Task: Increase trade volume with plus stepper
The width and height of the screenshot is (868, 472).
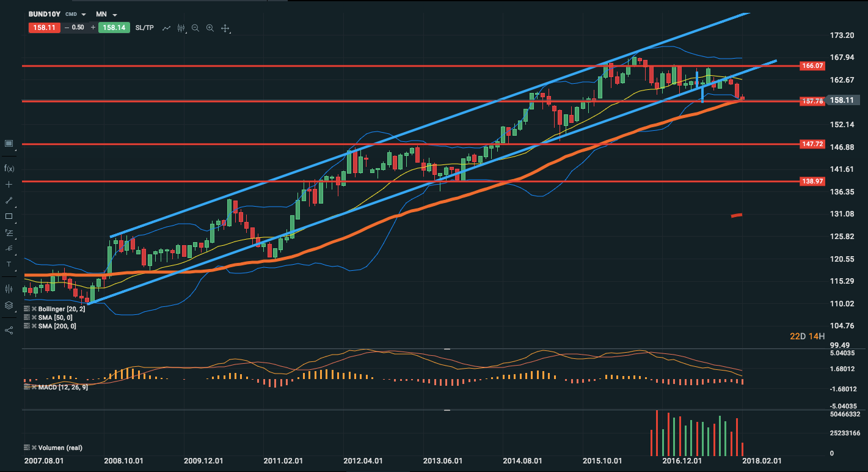Action: [93, 28]
